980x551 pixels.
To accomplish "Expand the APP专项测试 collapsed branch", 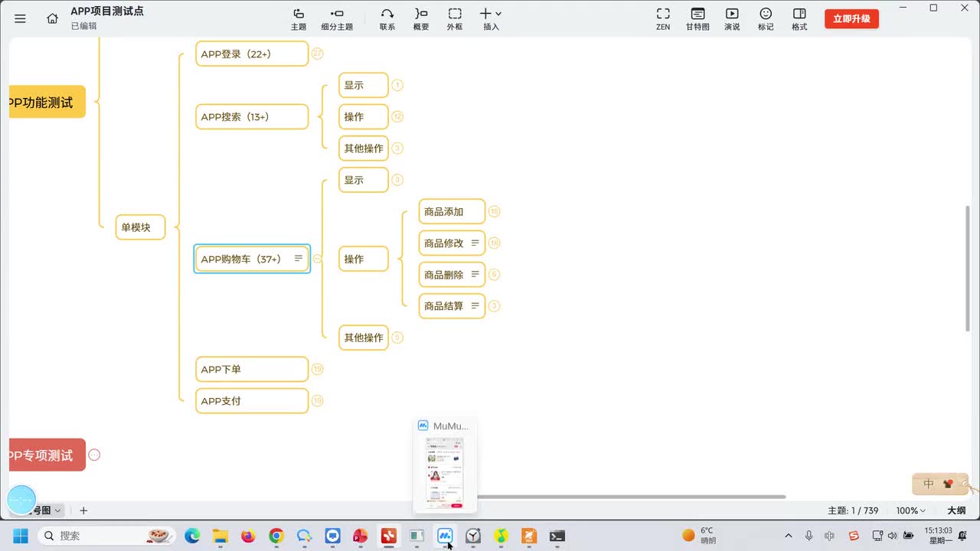I will [94, 455].
